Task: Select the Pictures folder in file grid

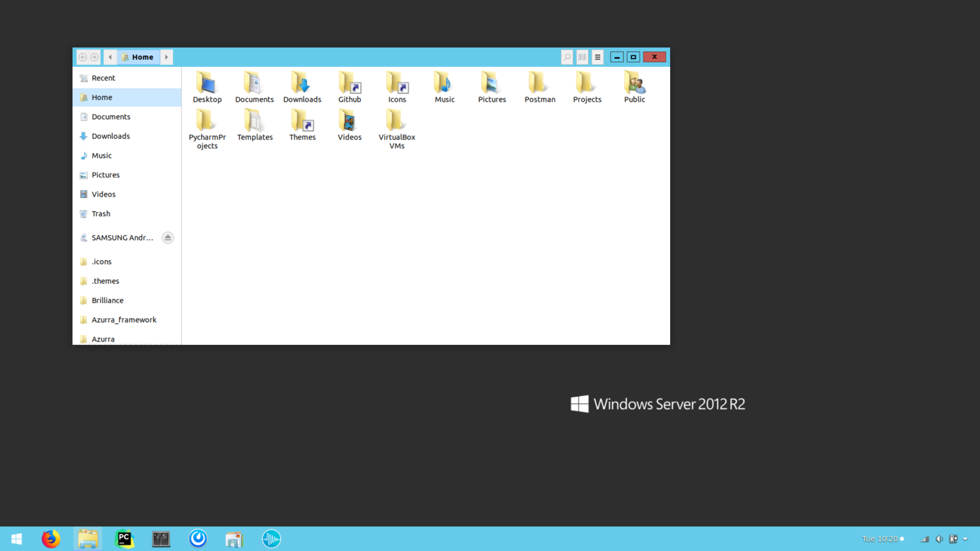Action: click(x=492, y=87)
